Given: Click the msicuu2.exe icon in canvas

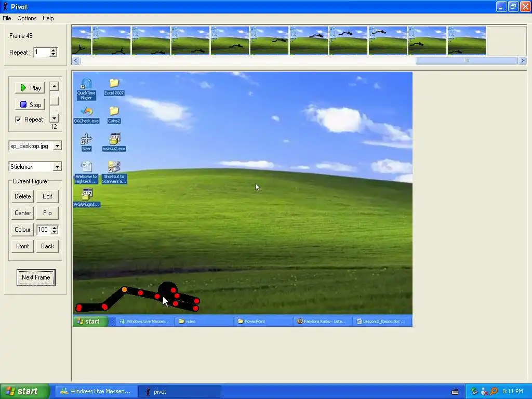Looking at the screenshot, I should (x=114, y=142).
